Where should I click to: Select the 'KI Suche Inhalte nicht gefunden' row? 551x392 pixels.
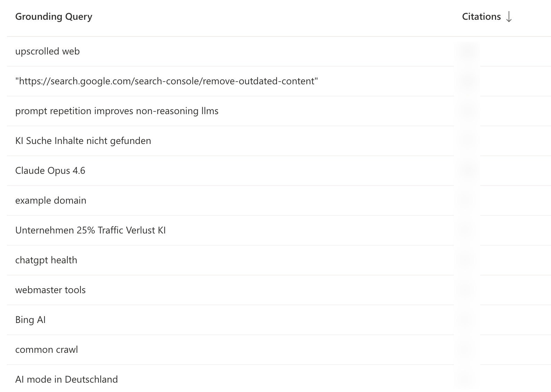click(x=83, y=141)
